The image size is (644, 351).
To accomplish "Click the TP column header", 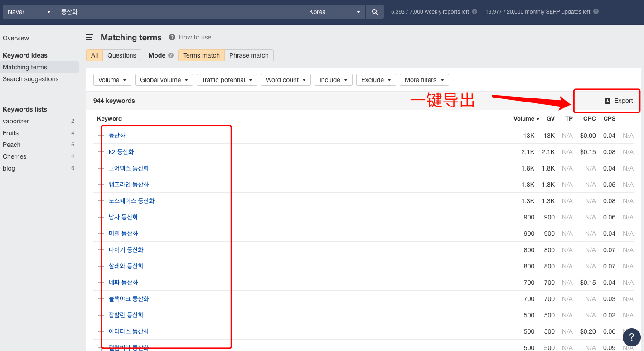I will pyautogui.click(x=569, y=119).
